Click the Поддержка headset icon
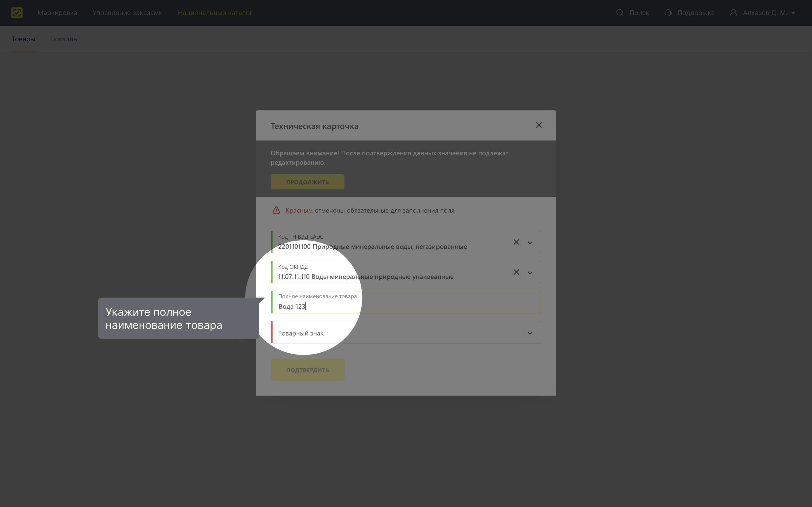The image size is (812, 507). pyautogui.click(x=668, y=13)
